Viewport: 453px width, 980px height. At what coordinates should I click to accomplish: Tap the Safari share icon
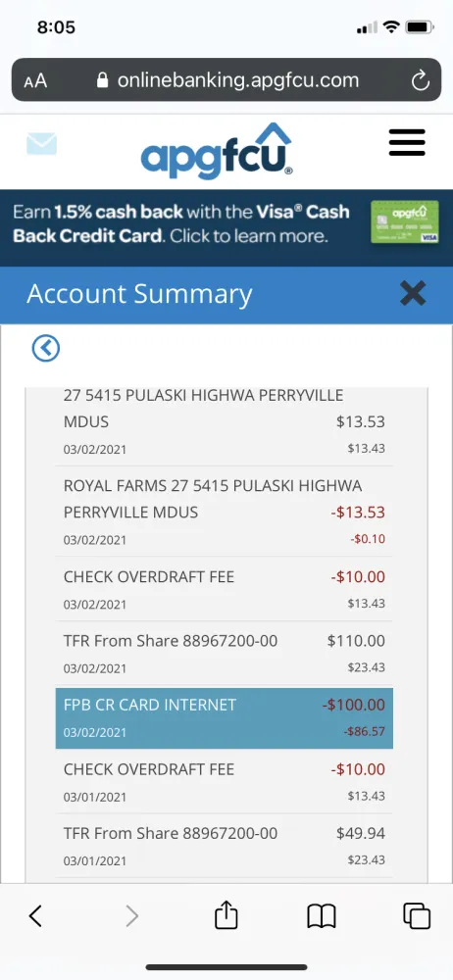tap(226, 916)
